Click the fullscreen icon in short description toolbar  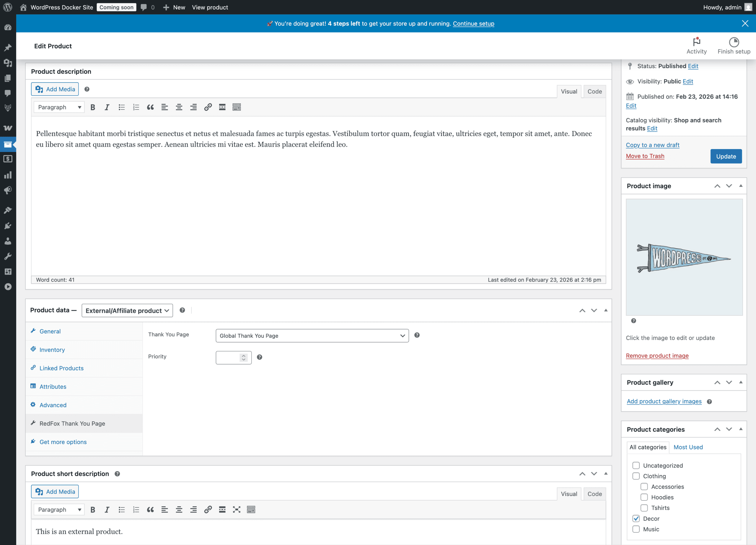pos(236,510)
